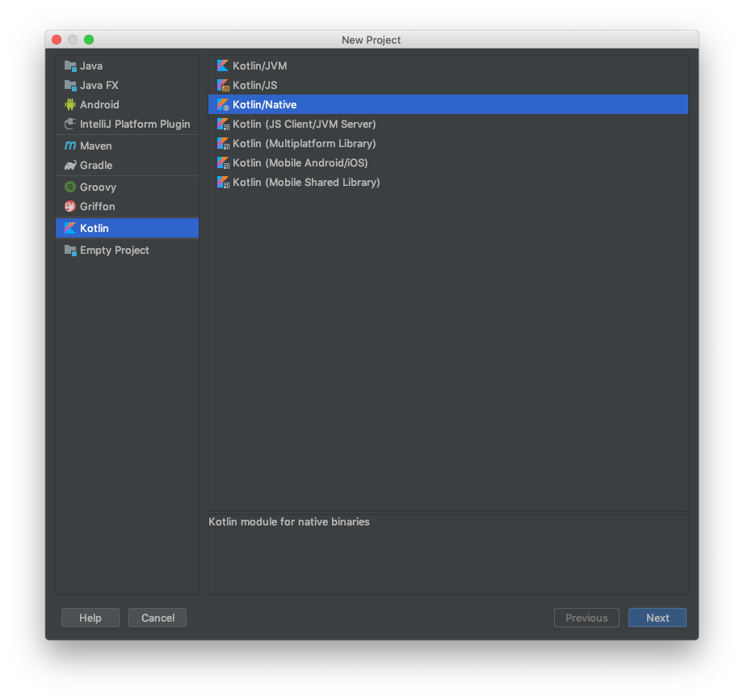Click the Kotlin/JVM icon

click(223, 66)
